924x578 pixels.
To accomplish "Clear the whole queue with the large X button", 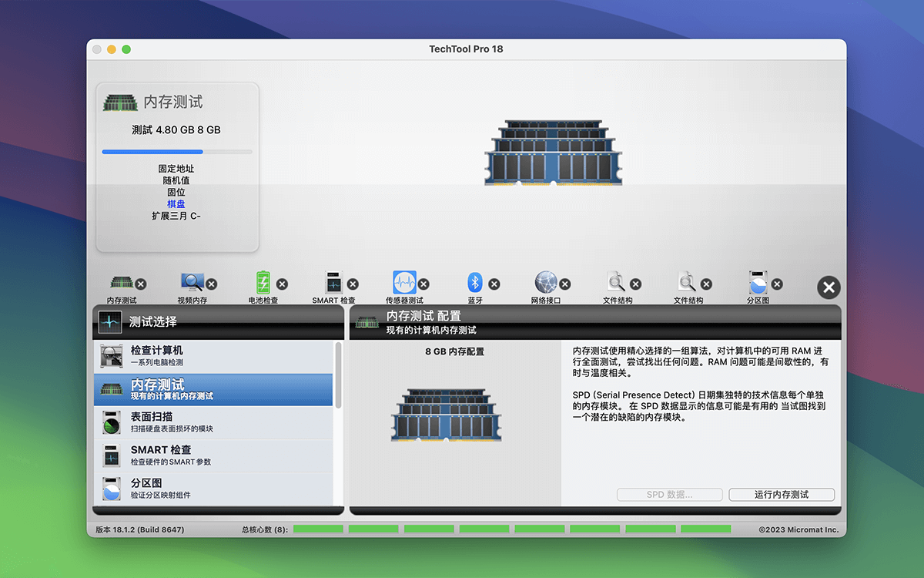I will [829, 287].
